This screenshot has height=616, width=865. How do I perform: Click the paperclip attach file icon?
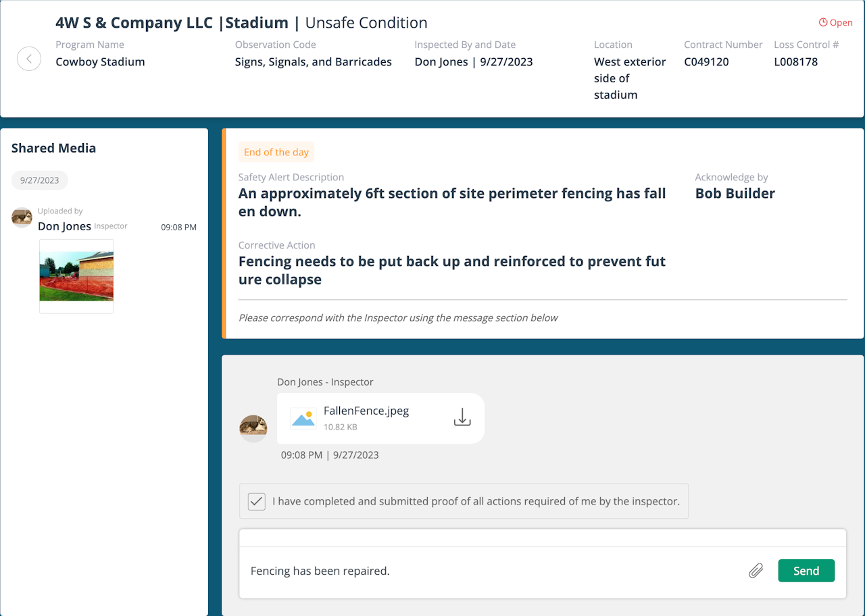click(756, 571)
